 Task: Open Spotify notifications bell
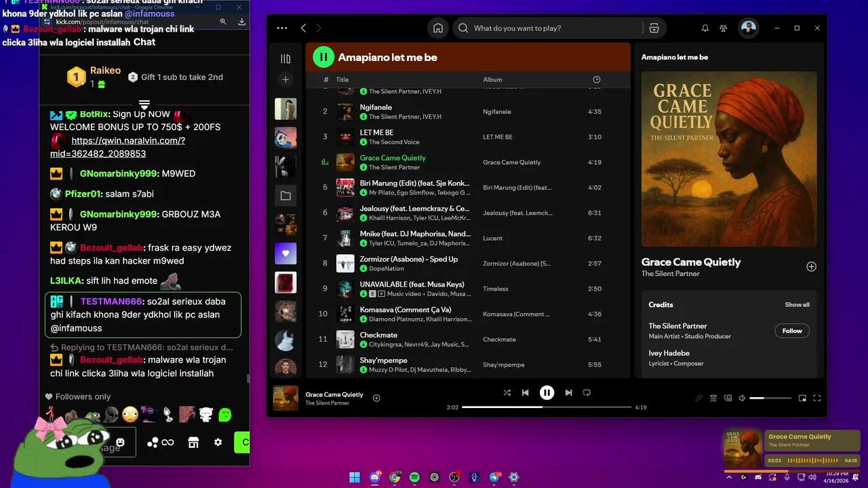coord(705,28)
